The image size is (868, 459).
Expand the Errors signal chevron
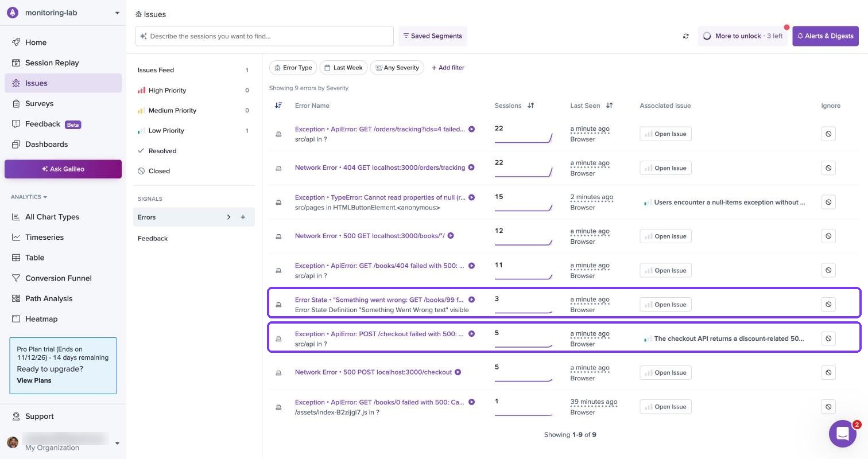point(228,217)
